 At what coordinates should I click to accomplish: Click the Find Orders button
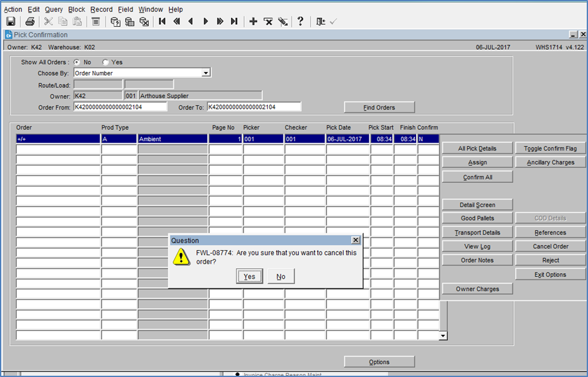379,108
